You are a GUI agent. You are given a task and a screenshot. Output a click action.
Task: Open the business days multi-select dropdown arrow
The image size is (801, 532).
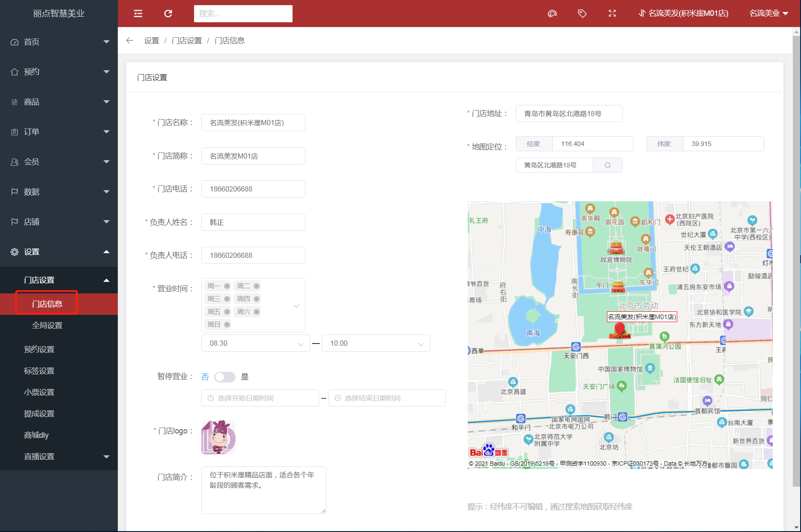(296, 306)
